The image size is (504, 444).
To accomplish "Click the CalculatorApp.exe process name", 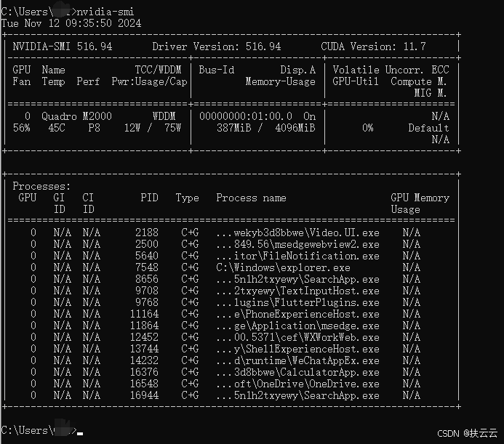I will coord(297,372).
